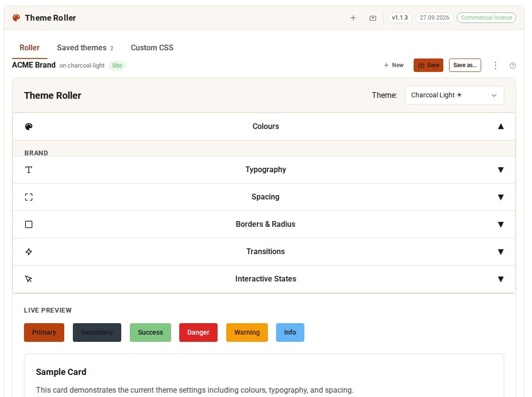Click the Theme Roller palette logo icon
The width and height of the screenshot is (532, 397).
16,18
